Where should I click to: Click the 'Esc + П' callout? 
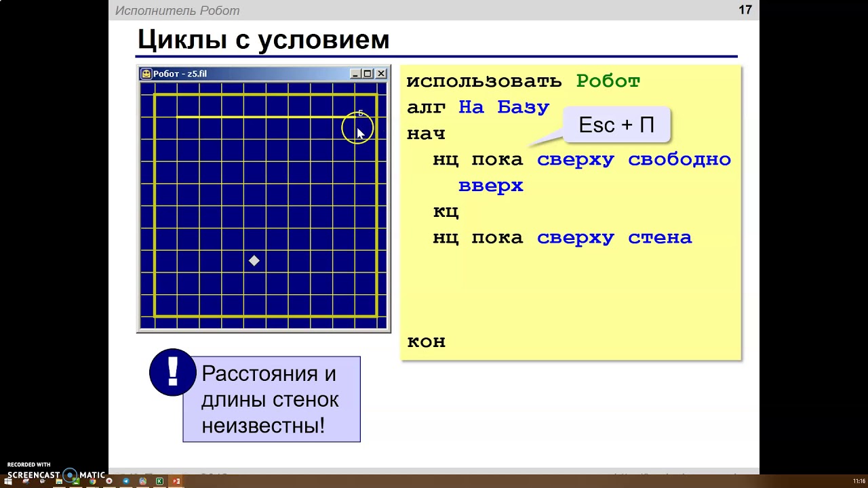pyautogui.click(x=616, y=125)
